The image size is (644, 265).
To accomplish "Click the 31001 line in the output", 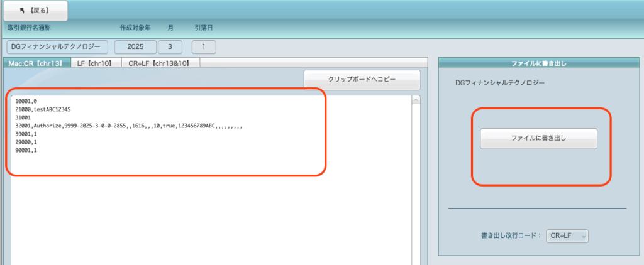I will click(23, 117).
